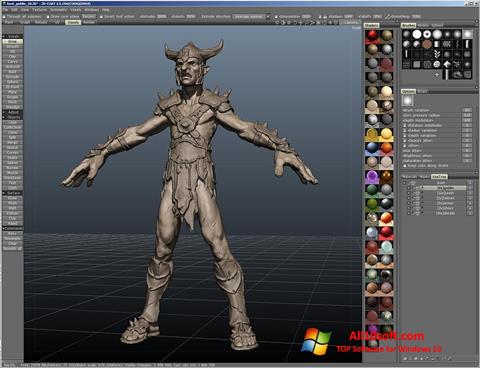Select the 2D-Paint voxel tool
The image size is (480, 368).
(13, 87)
